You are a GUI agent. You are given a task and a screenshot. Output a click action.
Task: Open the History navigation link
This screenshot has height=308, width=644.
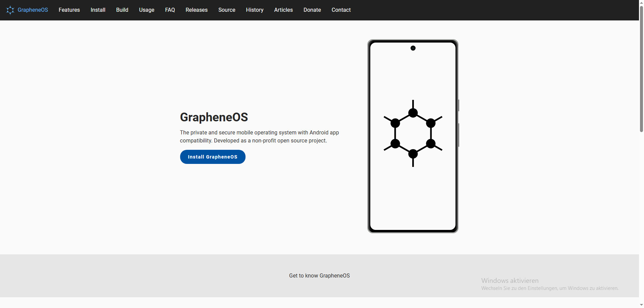tap(255, 10)
